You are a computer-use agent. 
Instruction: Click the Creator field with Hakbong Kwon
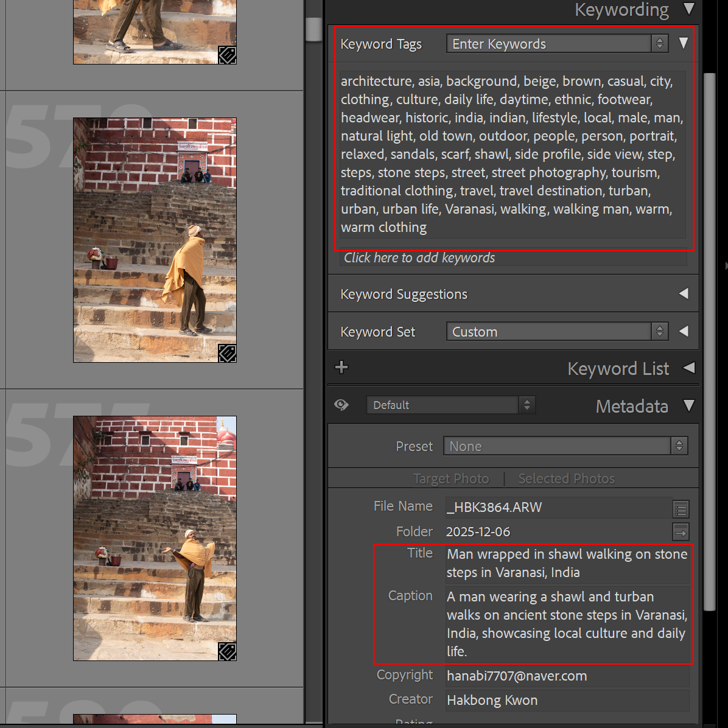(566, 700)
